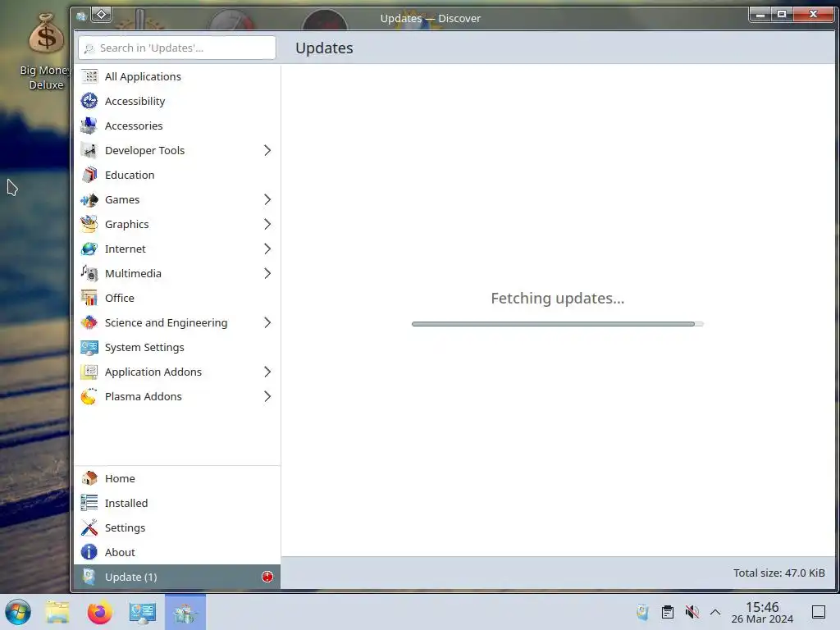The image size is (840, 630).
Task: Click the Application Addons icon
Action: [x=89, y=372]
